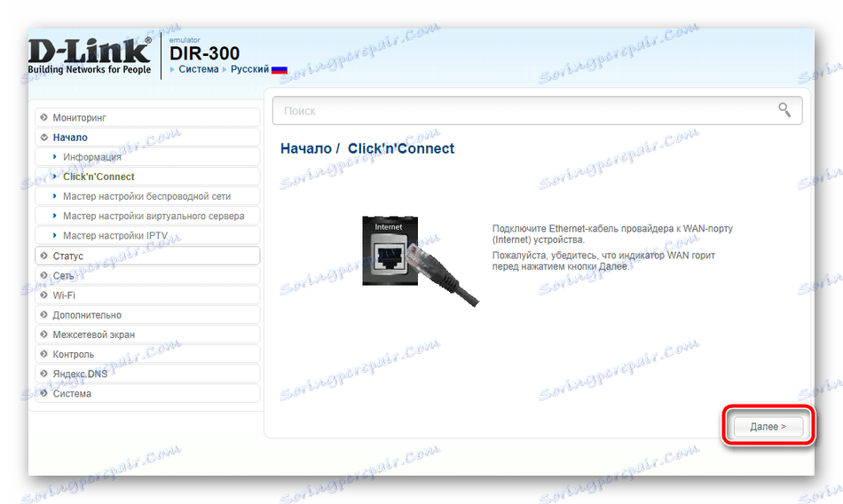Open the Яндекс.DNS menu item
The height and width of the screenshot is (504, 843).
(x=147, y=374)
